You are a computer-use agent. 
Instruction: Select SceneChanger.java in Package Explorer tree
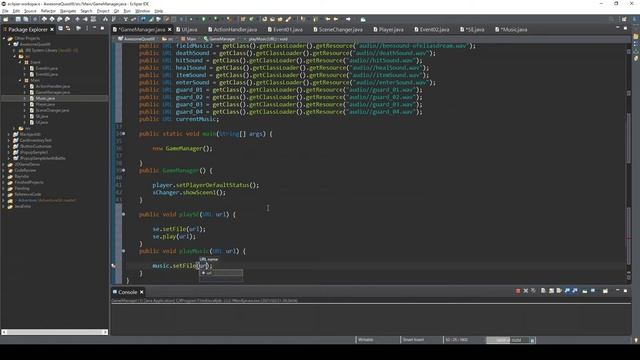[52, 110]
